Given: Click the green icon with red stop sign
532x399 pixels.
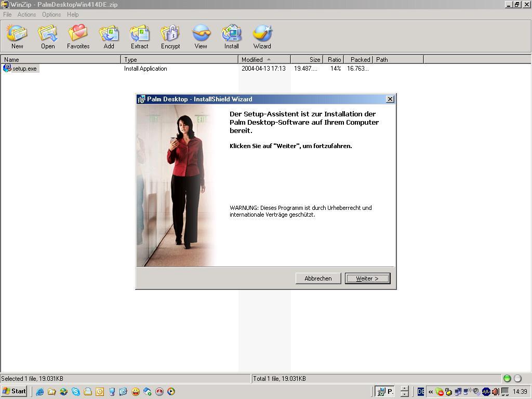Looking at the screenshot, I should pyautogui.click(x=440, y=392).
